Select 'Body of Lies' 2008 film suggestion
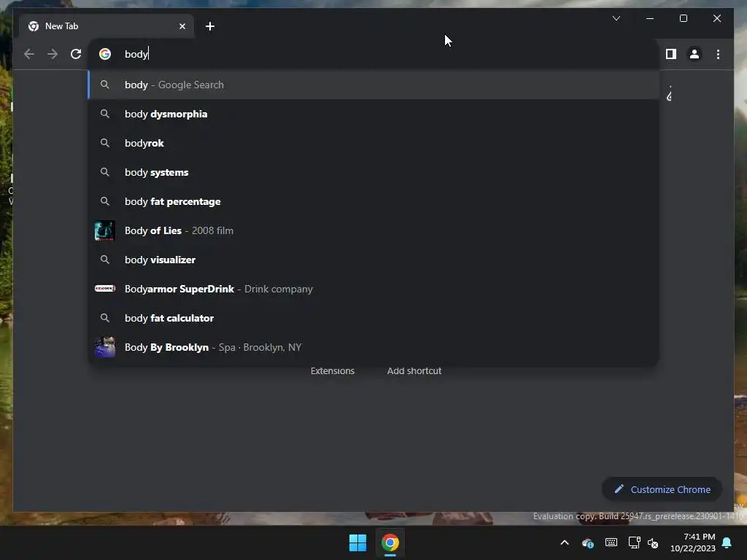 point(374,230)
